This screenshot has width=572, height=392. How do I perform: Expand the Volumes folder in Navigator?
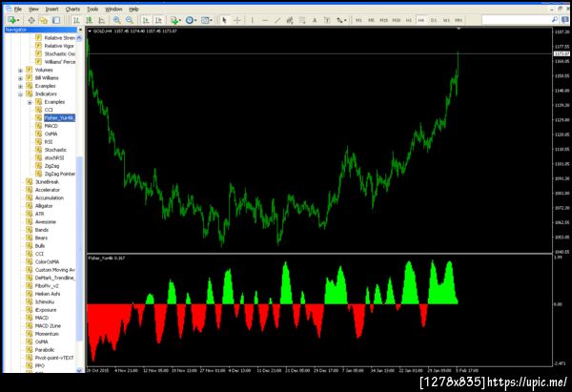(20, 71)
